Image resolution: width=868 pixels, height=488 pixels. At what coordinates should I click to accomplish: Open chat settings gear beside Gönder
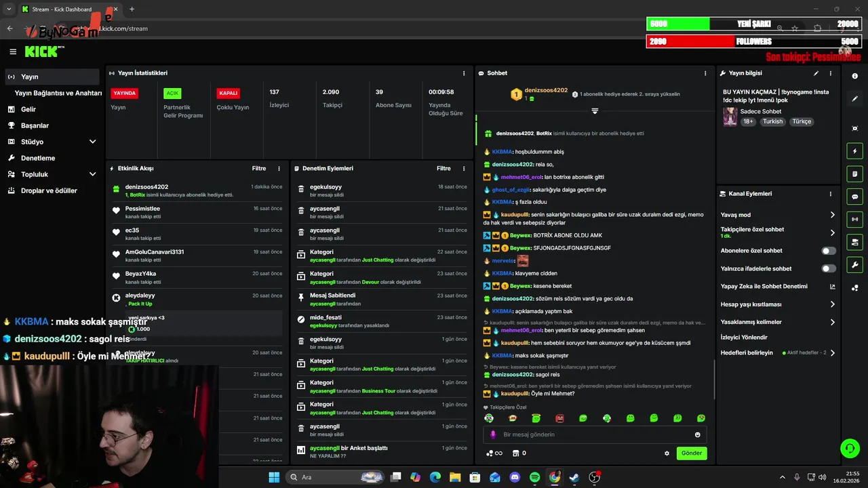pos(667,453)
